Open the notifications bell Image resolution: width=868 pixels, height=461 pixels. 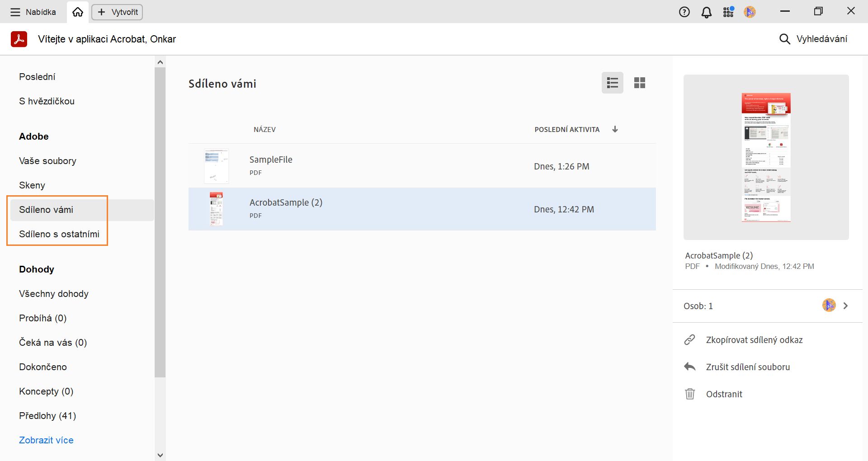(706, 12)
